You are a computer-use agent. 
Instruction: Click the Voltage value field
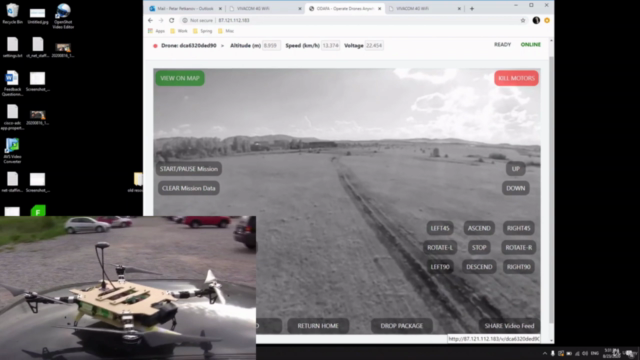[x=374, y=46]
